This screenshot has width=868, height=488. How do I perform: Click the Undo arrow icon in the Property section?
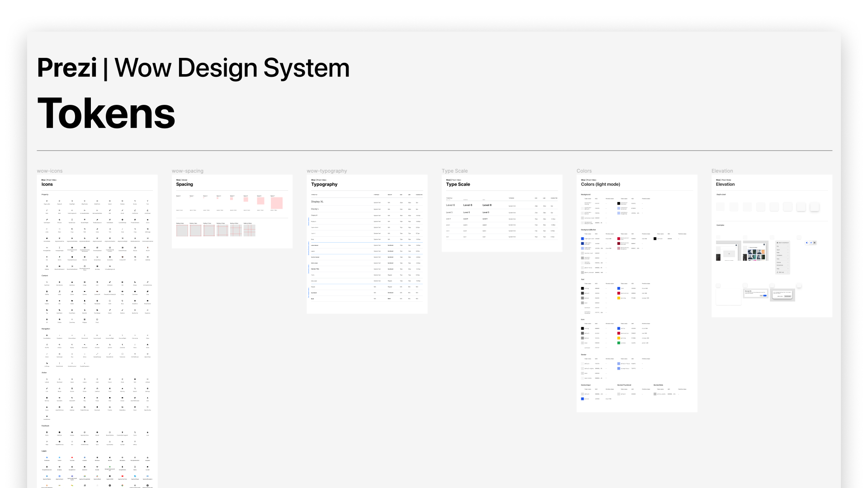click(x=47, y=229)
